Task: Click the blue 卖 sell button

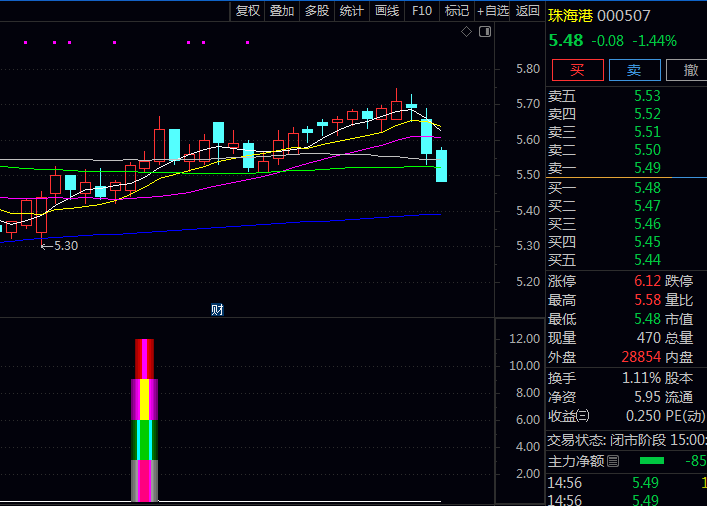Action: [x=634, y=70]
